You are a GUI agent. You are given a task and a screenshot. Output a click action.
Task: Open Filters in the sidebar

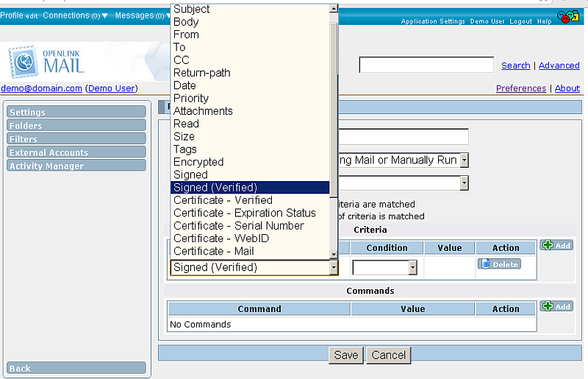click(x=76, y=139)
